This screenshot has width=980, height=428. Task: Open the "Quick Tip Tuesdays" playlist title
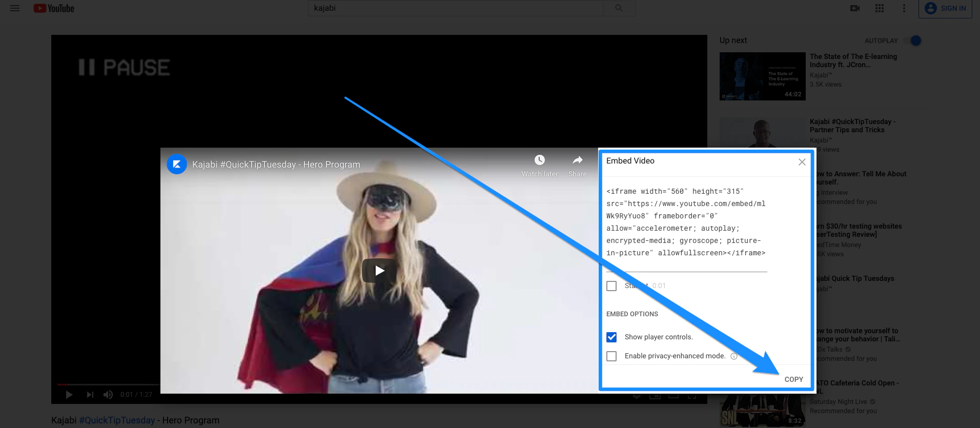pyautogui.click(x=855, y=278)
